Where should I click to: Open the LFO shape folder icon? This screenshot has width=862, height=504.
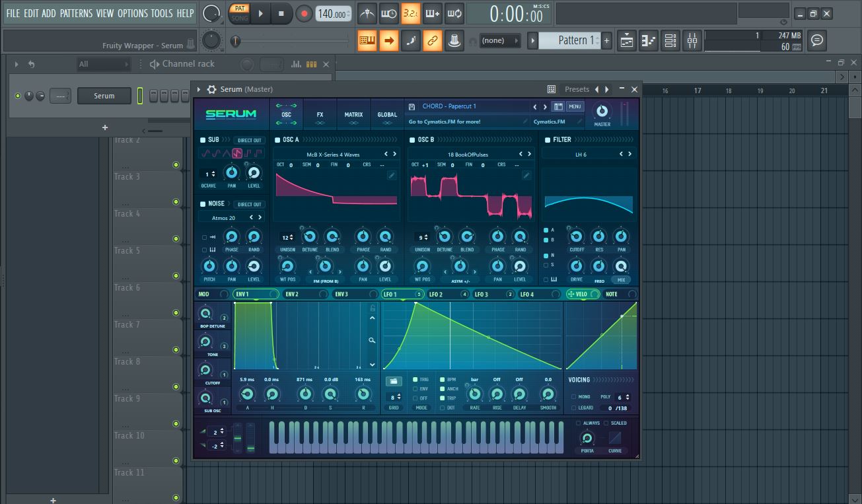point(394,381)
